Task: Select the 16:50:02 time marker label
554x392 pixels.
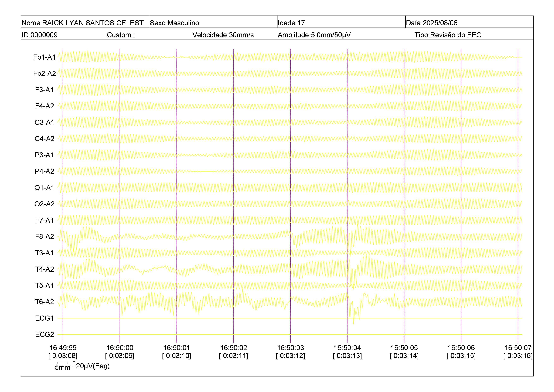Action: tap(234, 348)
